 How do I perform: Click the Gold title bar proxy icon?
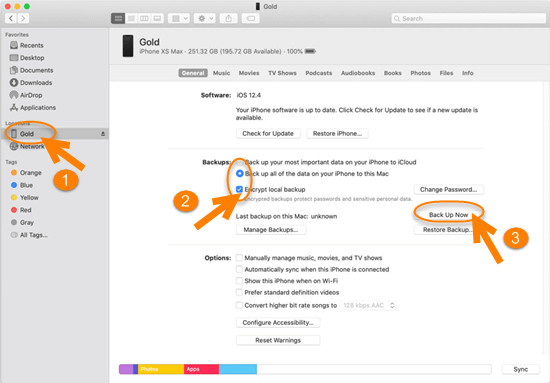[x=258, y=6]
